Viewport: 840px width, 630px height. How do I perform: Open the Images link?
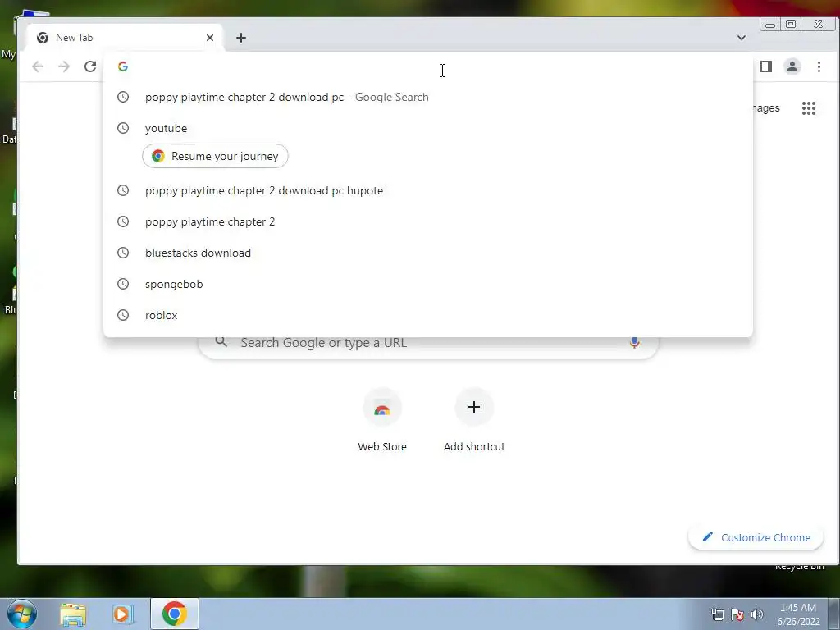coord(766,108)
